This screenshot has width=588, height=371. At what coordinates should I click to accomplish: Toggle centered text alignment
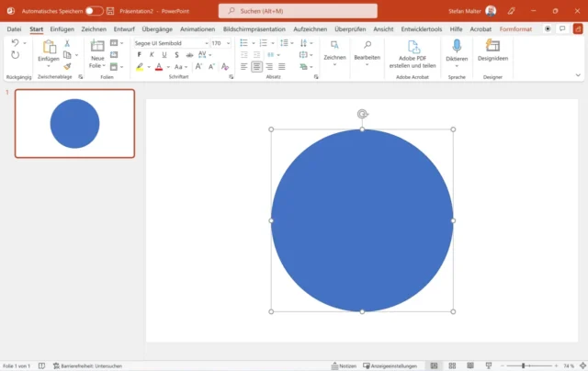[x=256, y=67]
